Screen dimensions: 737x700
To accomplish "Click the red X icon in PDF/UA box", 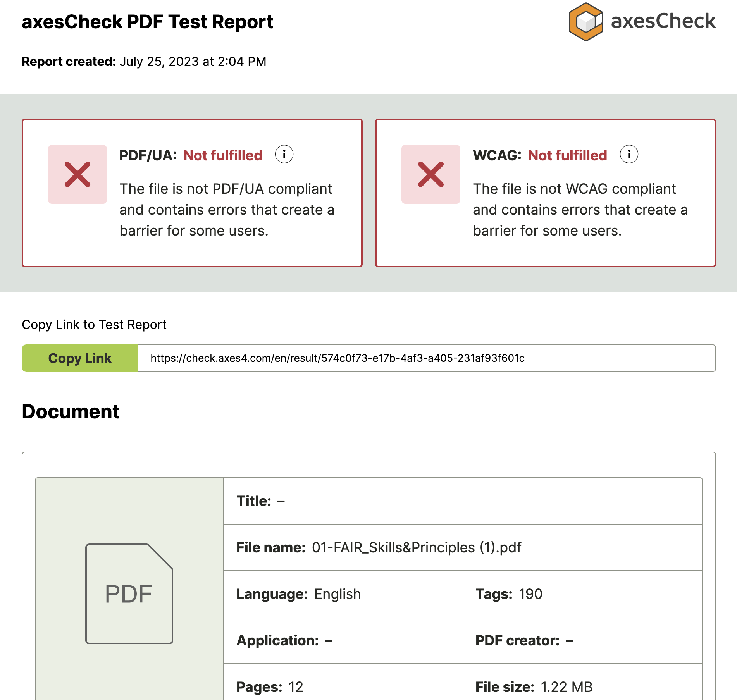I will [77, 174].
